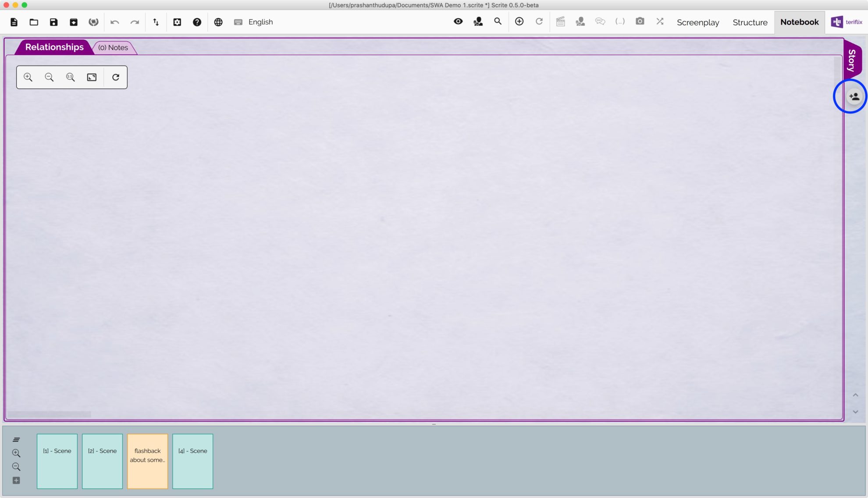This screenshot has height=498, width=868.
Task: Select the flashback scene card in timeline
Action: pyautogui.click(x=147, y=461)
